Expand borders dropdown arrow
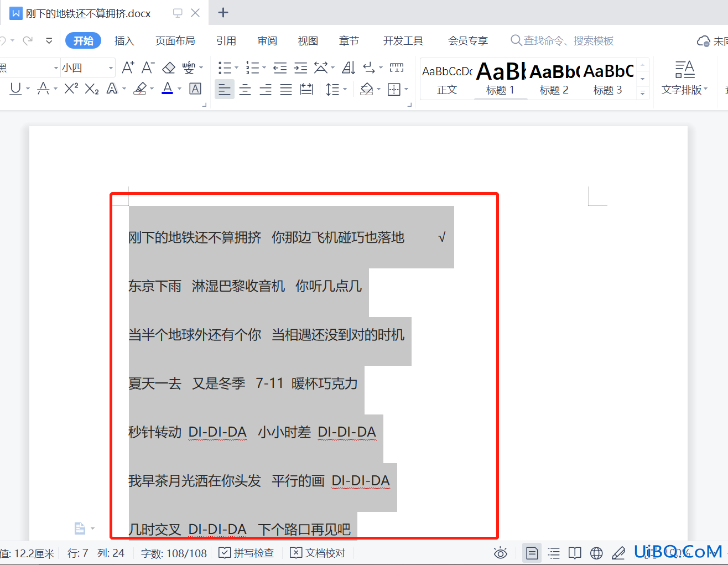Image resolution: width=728 pixels, height=565 pixels. pyautogui.click(x=407, y=89)
